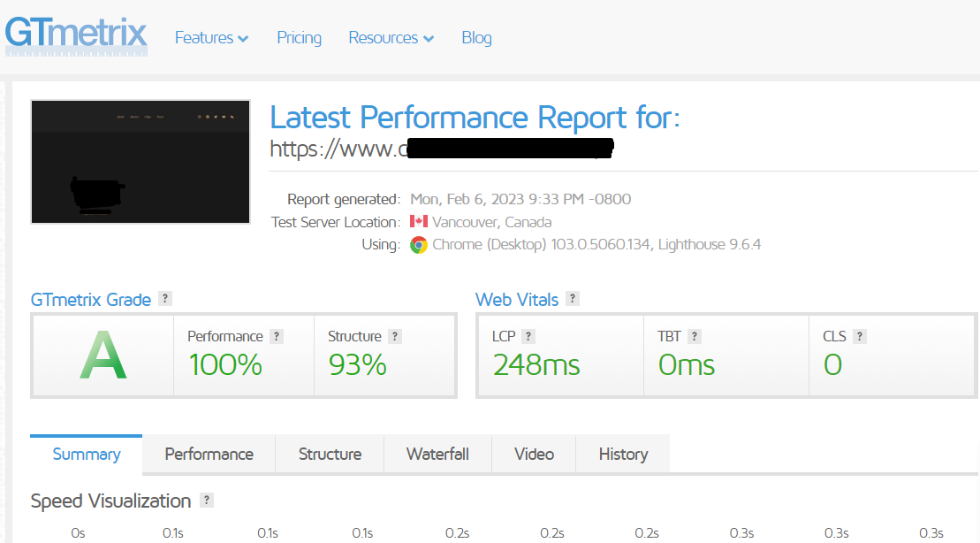
Task: Click the website screenshot thumbnail
Action: (141, 162)
